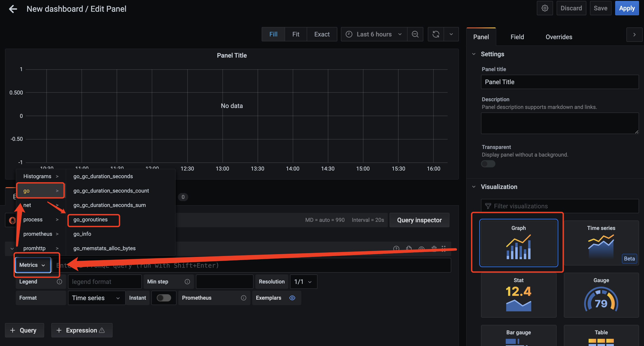
Task: Select Fill display mode
Action: 273,34
